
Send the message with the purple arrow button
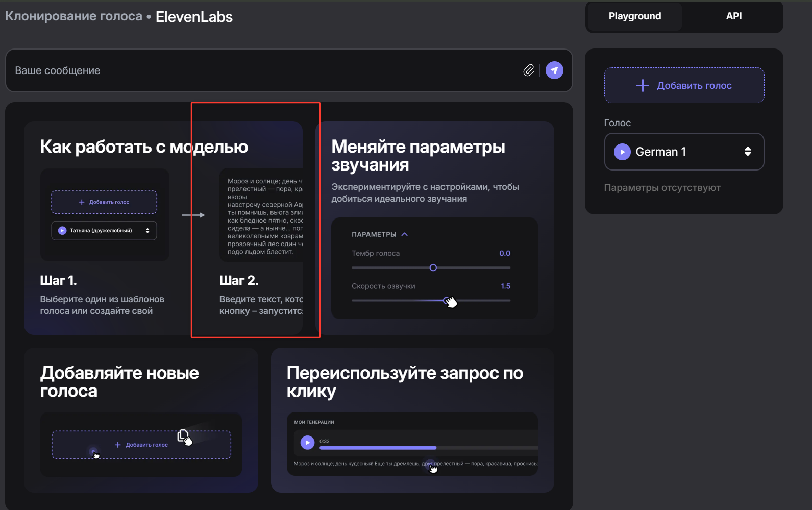[x=554, y=70]
